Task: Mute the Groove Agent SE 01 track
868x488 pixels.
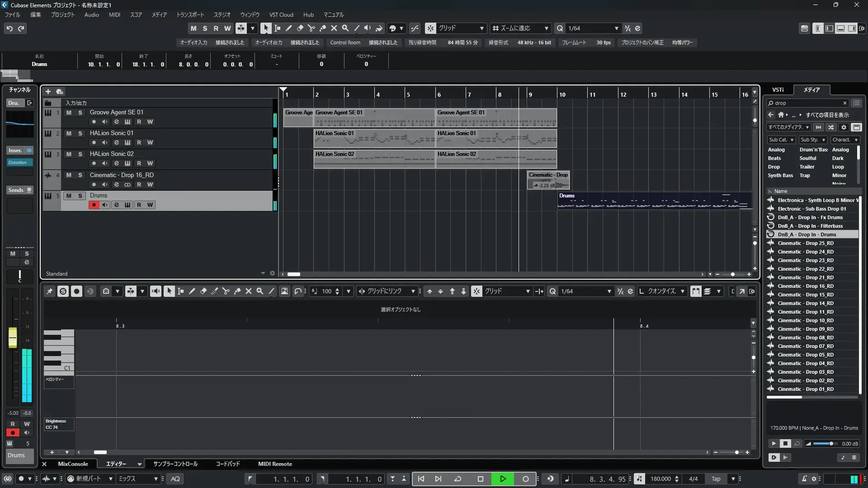Action: (x=69, y=113)
